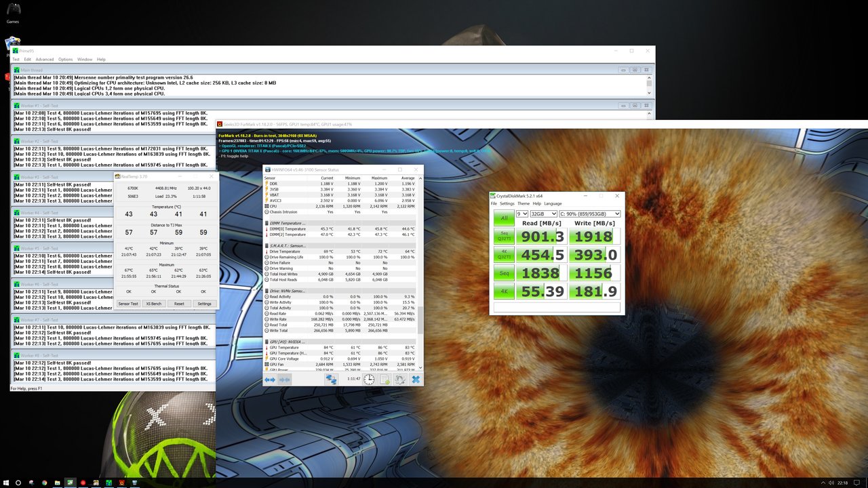Open HWiNFO network sharing icon
This screenshot has width=868, height=488.
331,380
